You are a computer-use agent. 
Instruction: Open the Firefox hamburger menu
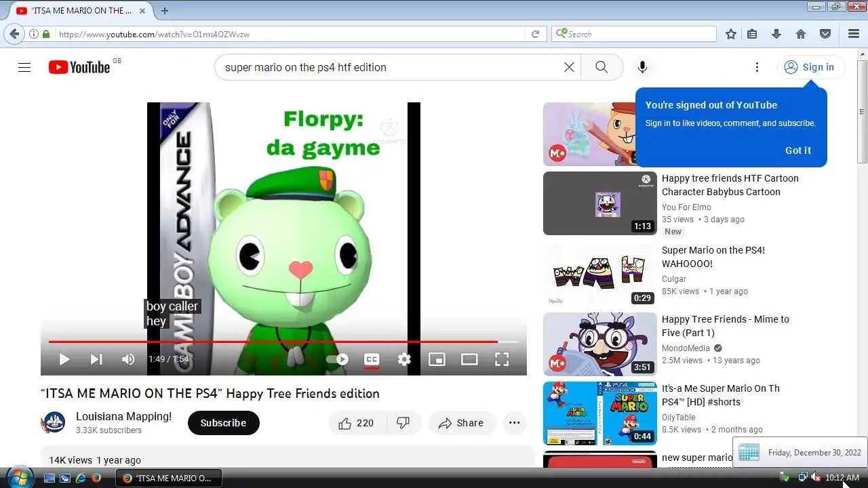pos(854,34)
